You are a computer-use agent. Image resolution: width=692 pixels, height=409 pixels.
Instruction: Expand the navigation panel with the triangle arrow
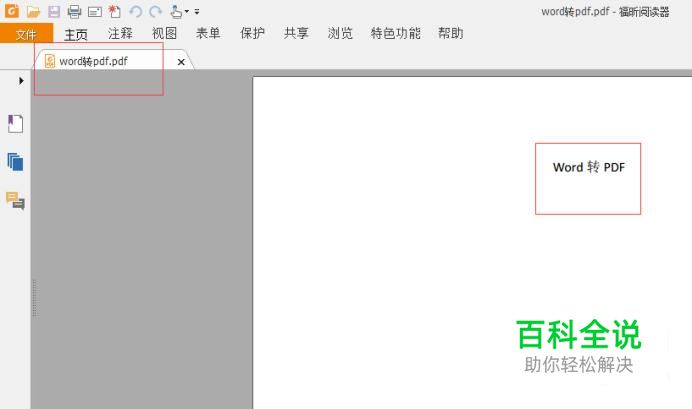[21, 81]
